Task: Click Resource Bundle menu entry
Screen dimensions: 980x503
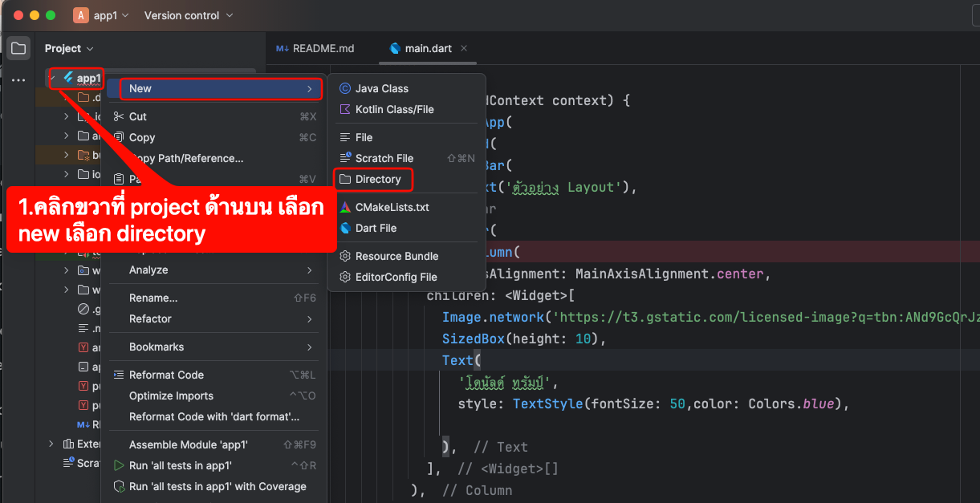Action: point(396,256)
